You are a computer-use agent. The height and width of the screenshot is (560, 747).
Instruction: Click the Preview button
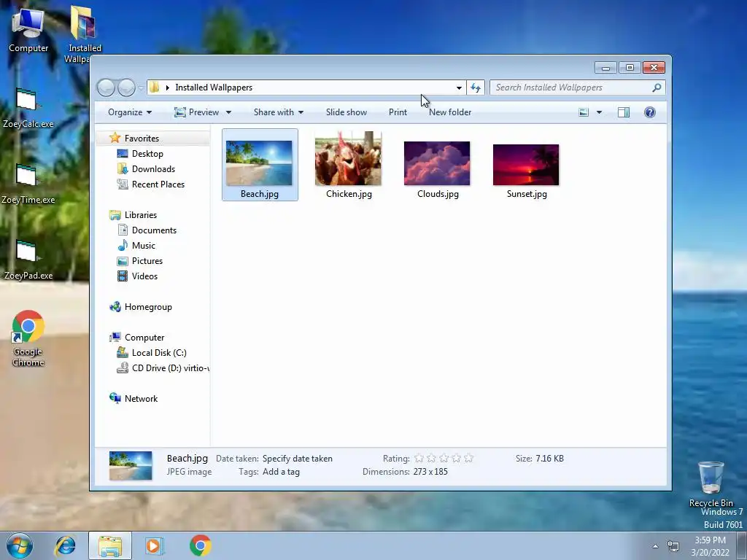coord(197,112)
